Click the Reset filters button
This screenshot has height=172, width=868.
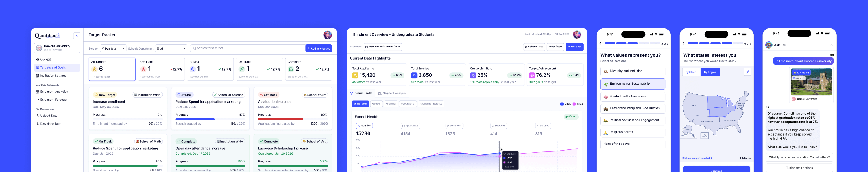[555, 47]
